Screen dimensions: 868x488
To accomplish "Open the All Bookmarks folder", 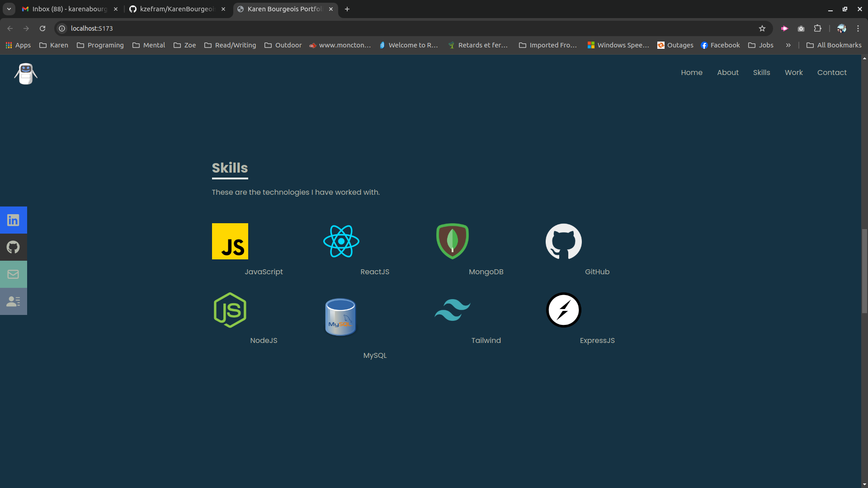I will (x=834, y=45).
